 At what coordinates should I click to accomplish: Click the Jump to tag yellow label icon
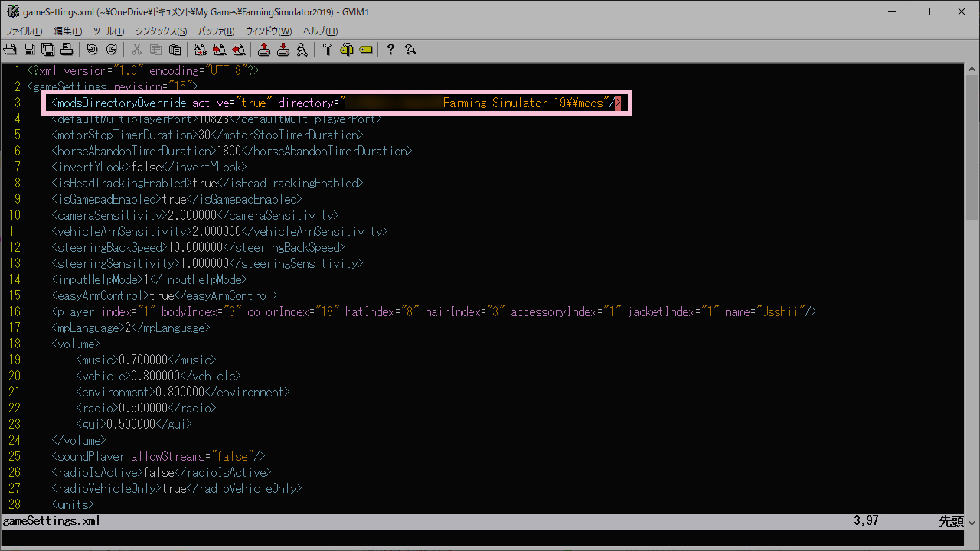(x=365, y=50)
